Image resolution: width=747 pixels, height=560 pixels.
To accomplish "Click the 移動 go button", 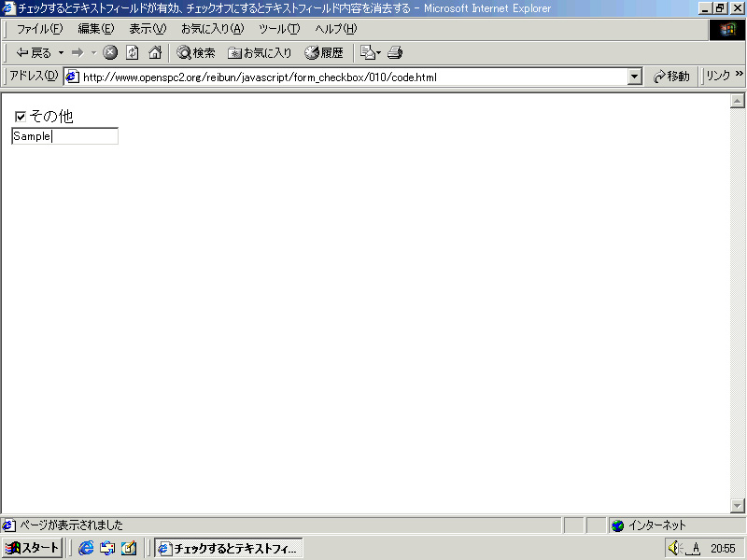I will click(x=671, y=77).
